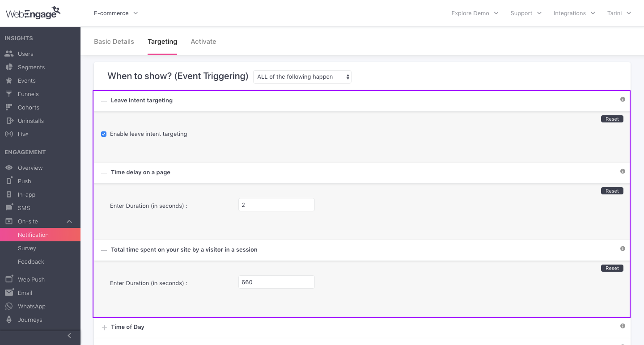The width and height of the screenshot is (644, 345).
Task: Click the WebEngage logo
Action: [33, 13]
